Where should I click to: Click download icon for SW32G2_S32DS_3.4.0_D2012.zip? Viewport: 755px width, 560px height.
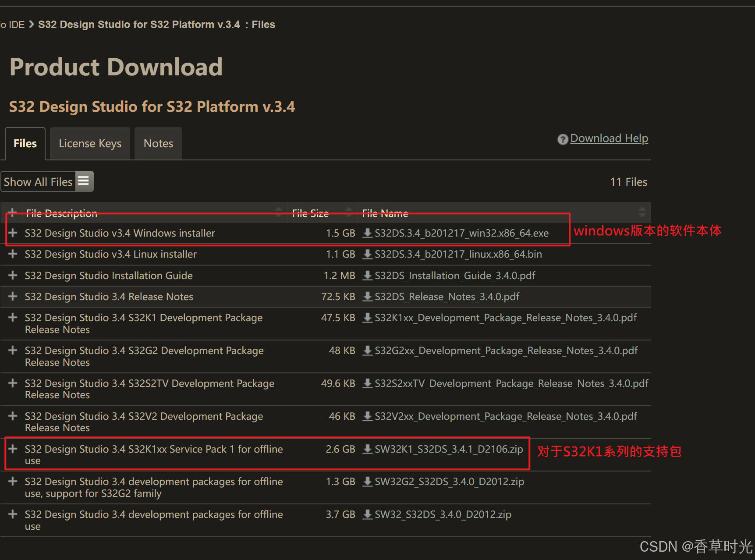368,482
